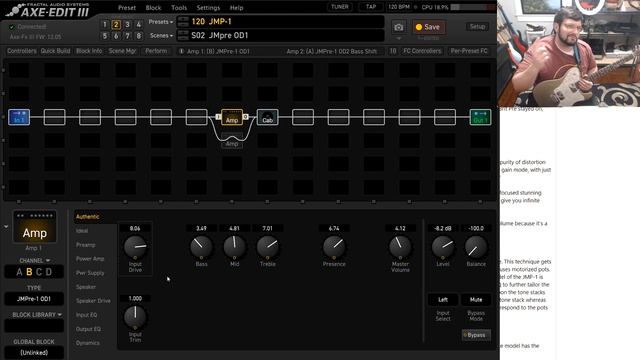The image size is (640, 360).
Task: Open Global Block Unlinked selector
Action: click(34, 352)
